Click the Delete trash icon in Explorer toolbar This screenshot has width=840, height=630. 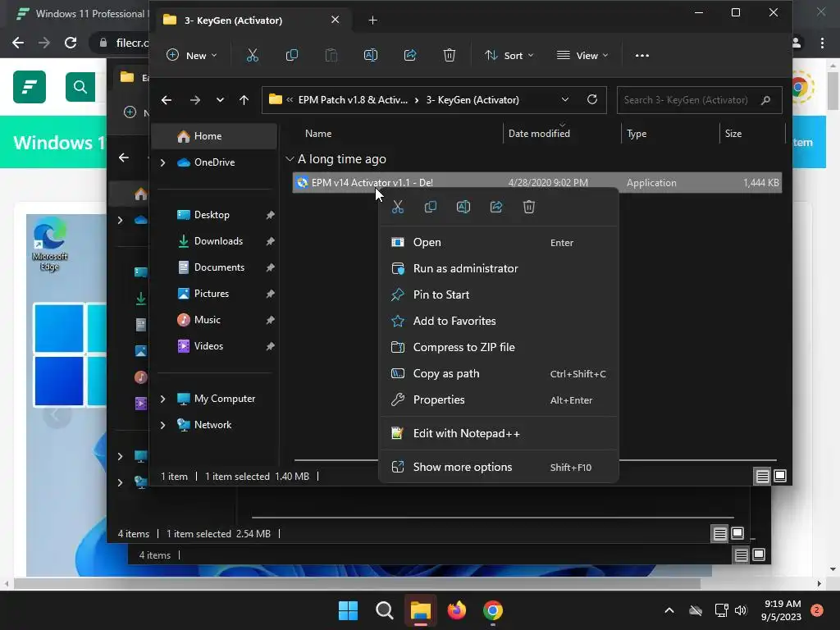click(x=450, y=55)
